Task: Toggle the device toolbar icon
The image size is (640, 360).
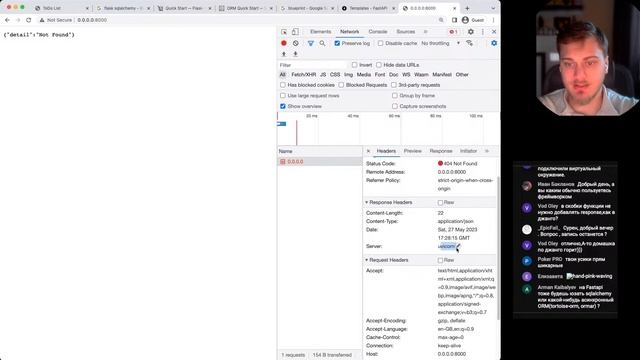Action: point(295,32)
